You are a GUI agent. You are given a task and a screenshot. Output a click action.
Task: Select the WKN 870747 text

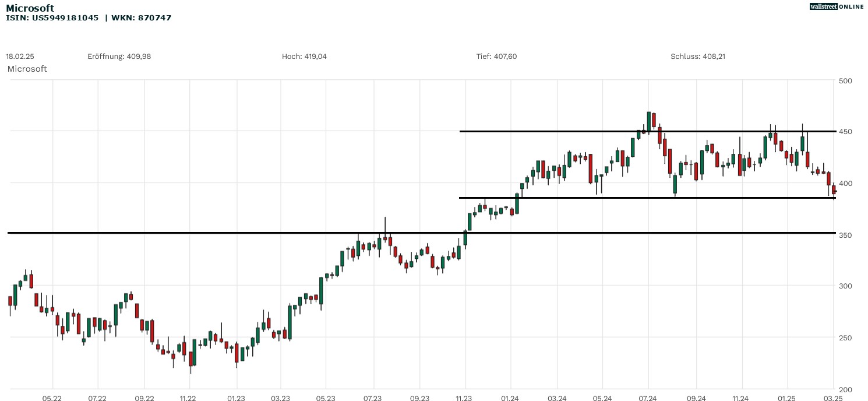point(142,18)
